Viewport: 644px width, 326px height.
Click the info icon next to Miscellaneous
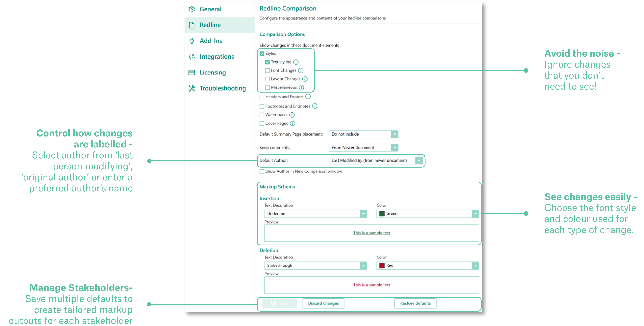(302, 87)
